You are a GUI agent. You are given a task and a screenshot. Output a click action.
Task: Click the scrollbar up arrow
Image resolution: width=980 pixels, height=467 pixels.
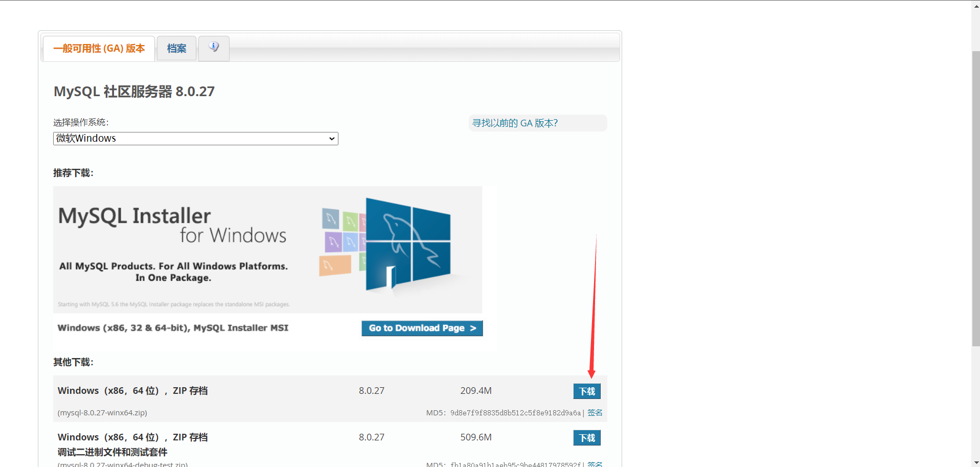(x=975, y=6)
